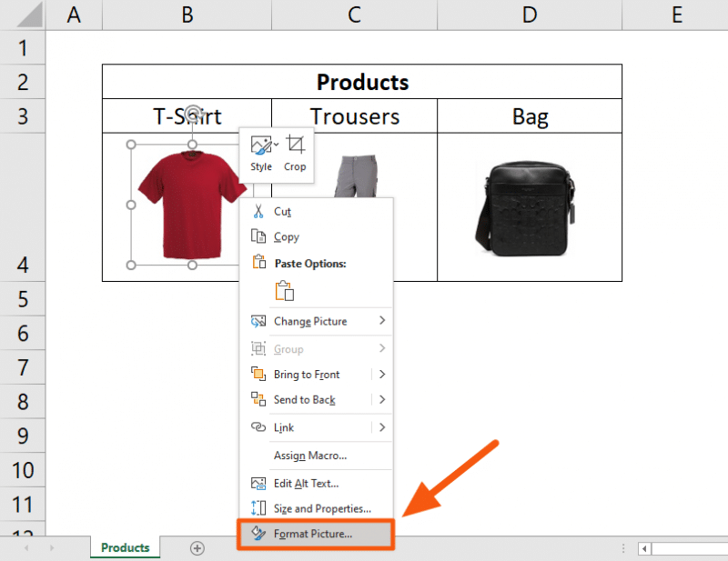Click the Size and Properties icon
The width and height of the screenshot is (728, 561).
point(258,508)
